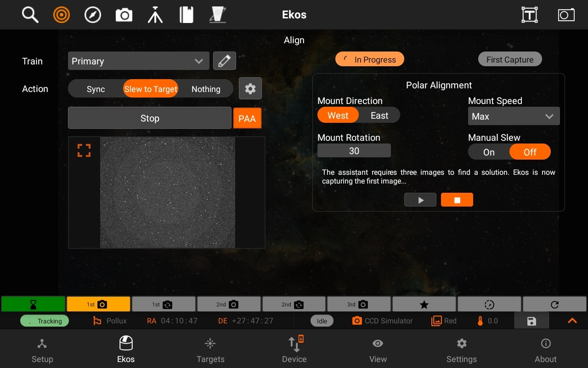Set action to Slew to Target

point(151,89)
